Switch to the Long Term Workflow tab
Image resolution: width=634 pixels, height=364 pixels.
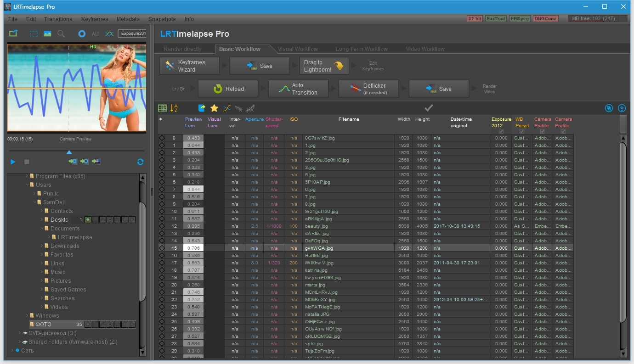pos(362,49)
